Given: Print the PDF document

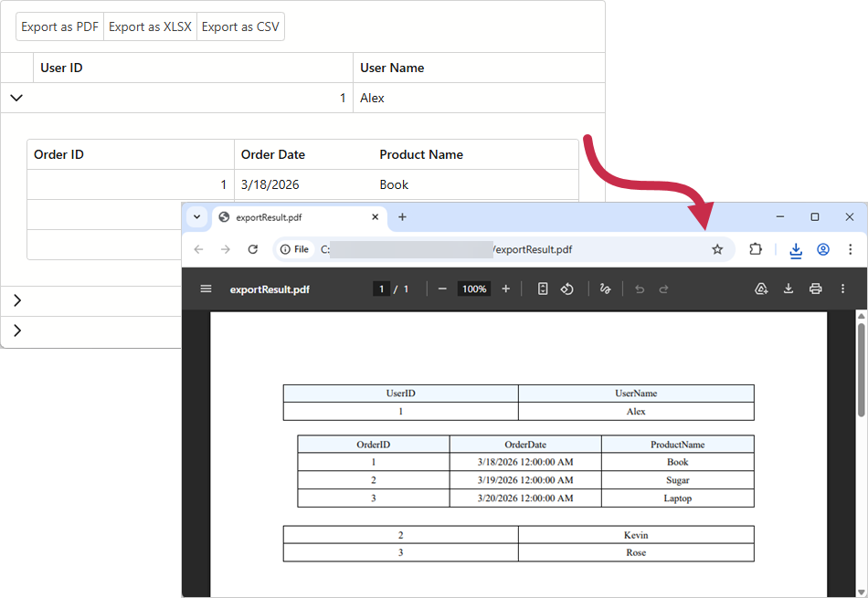Looking at the screenshot, I should coord(815,289).
